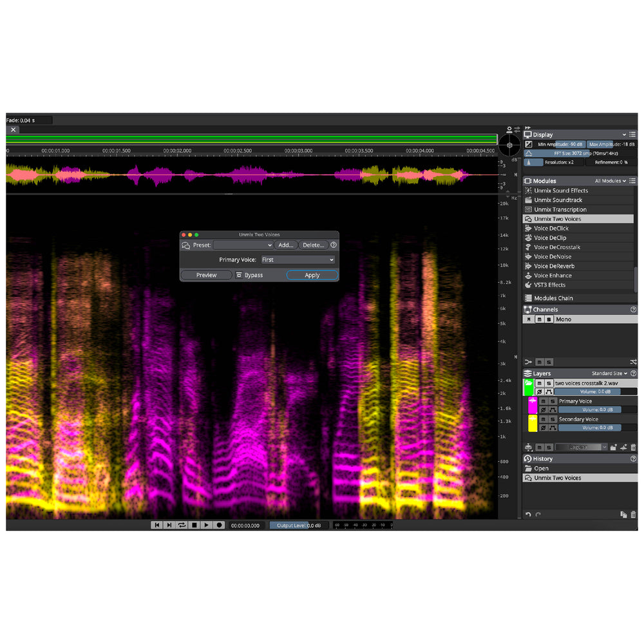
Task: Solo the Secondary Voice layer
Action: pos(553,419)
